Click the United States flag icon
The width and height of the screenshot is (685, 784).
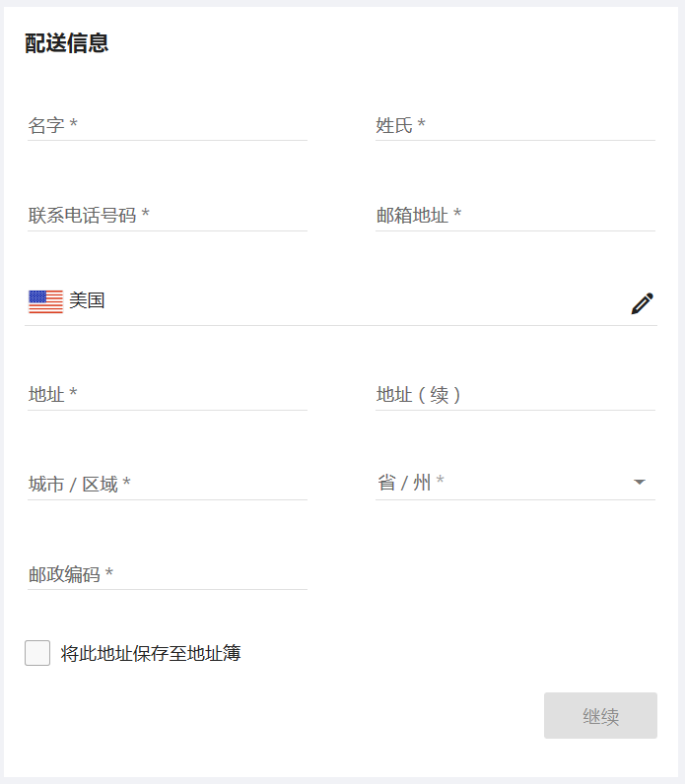coord(45,301)
